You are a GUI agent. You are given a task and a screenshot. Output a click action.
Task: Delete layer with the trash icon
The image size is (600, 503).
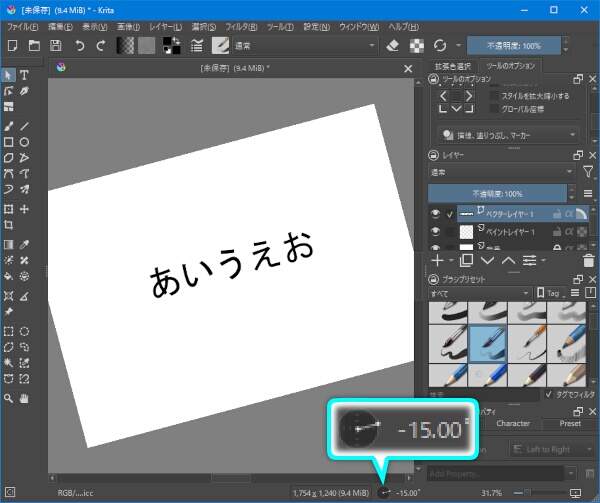[588, 260]
